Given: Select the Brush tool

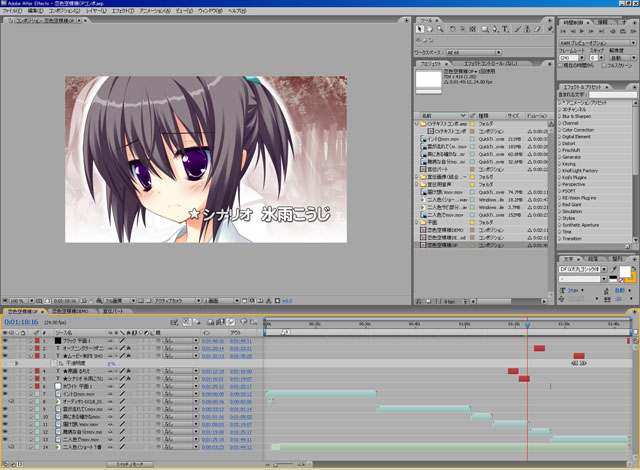Looking at the screenshot, I should click(x=518, y=29).
